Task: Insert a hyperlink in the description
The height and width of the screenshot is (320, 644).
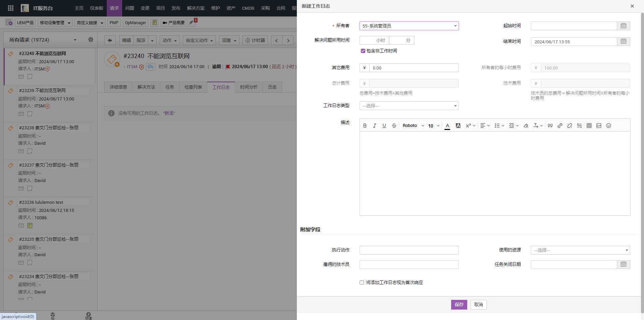Action: point(560,126)
